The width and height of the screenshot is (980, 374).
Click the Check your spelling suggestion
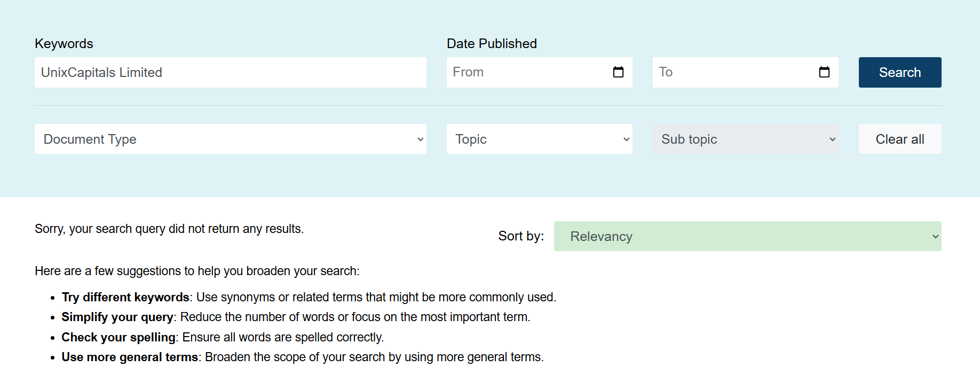[x=223, y=337]
